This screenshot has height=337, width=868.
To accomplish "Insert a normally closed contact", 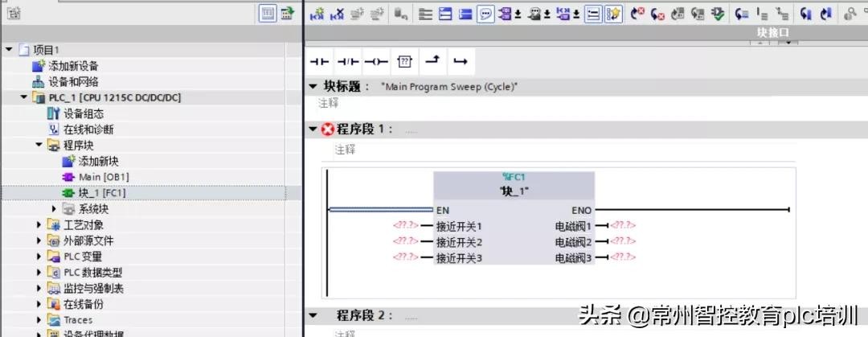I will (347, 62).
